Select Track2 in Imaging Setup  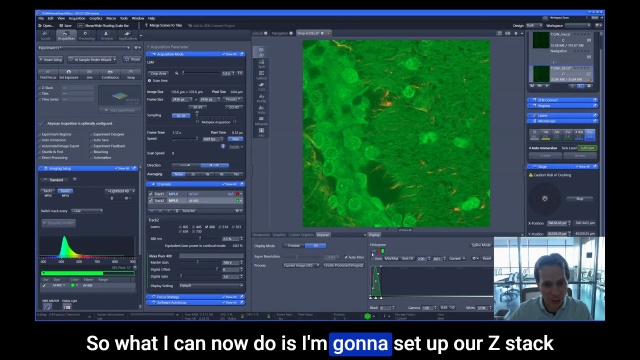point(65,191)
